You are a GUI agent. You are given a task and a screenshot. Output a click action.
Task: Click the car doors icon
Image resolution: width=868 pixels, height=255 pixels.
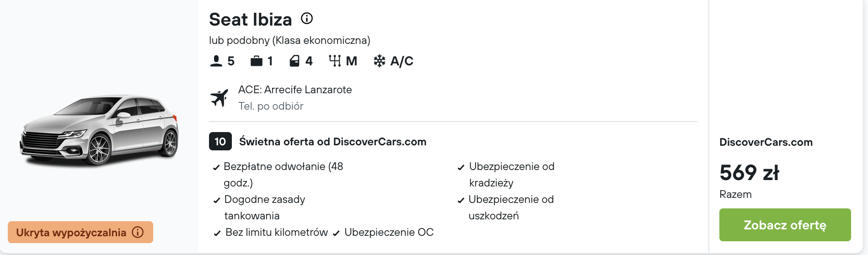295,61
